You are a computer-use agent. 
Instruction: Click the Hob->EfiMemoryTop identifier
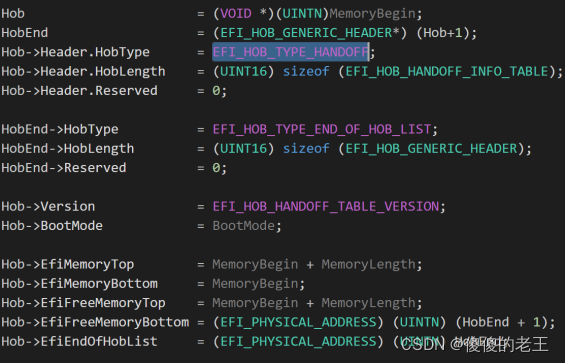pyautogui.click(x=68, y=265)
